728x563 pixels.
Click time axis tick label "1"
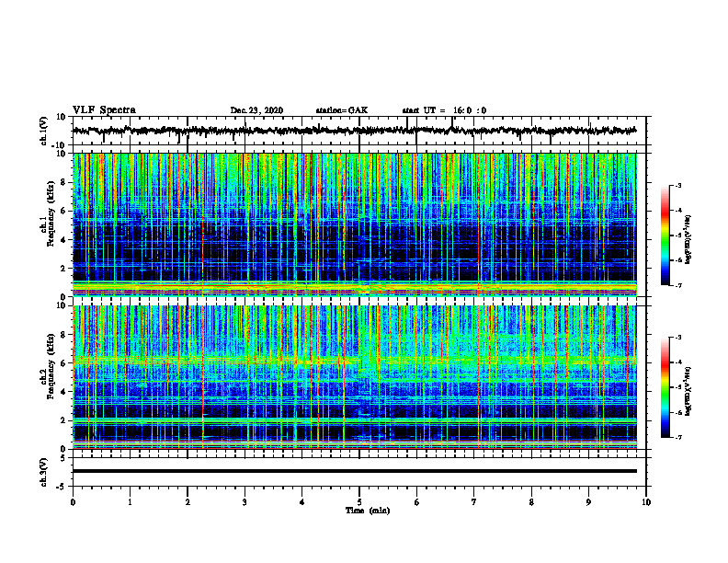pyautogui.click(x=130, y=502)
